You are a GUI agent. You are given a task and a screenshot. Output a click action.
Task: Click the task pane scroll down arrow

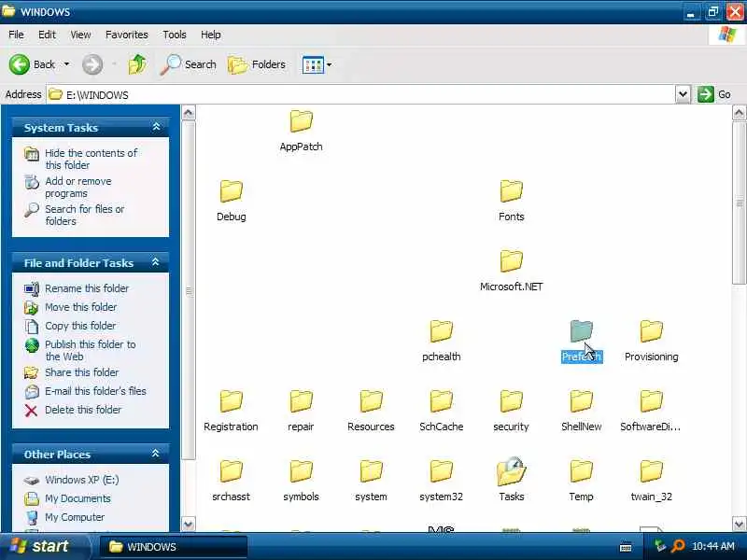[x=189, y=525]
